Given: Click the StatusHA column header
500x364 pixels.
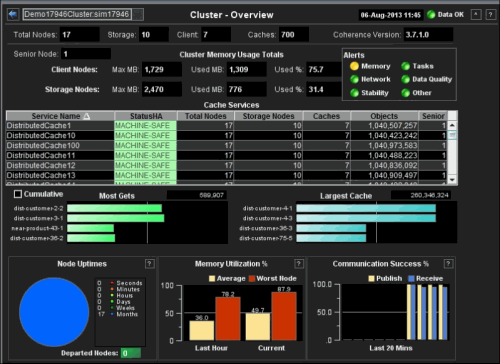Looking at the screenshot, I should [146, 116].
